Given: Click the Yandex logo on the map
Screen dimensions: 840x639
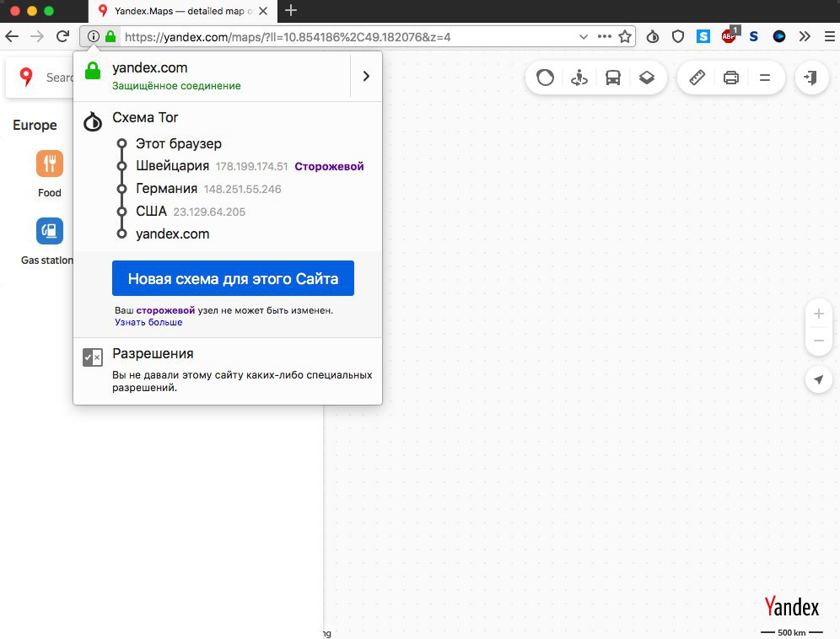Looking at the screenshot, I should 792,606.
